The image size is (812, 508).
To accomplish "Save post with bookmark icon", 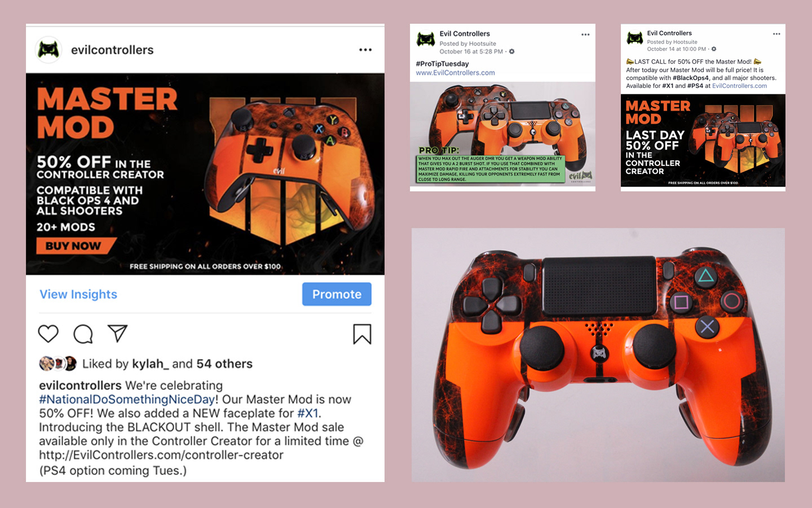I will 362,334.
